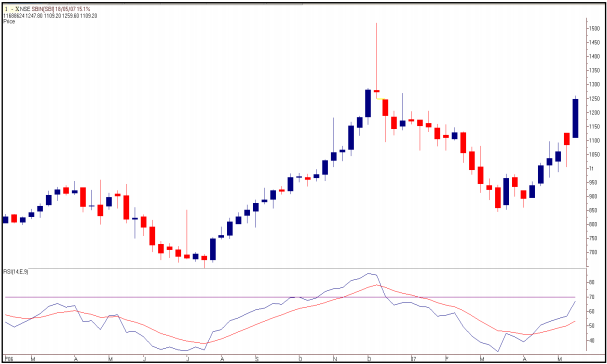The width and height of the screenshot is (607, 364).
Task: Click the 1200 price axis label
Action: pyautogui.click(x=595, y=113)
